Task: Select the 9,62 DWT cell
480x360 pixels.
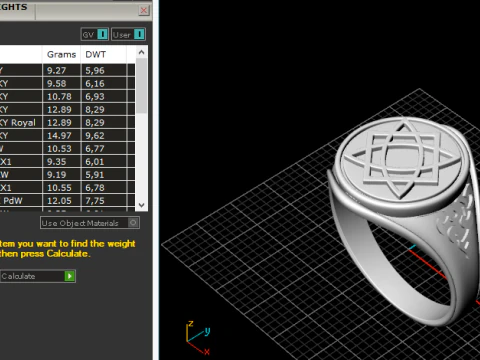Action: (x=104, y=135)
